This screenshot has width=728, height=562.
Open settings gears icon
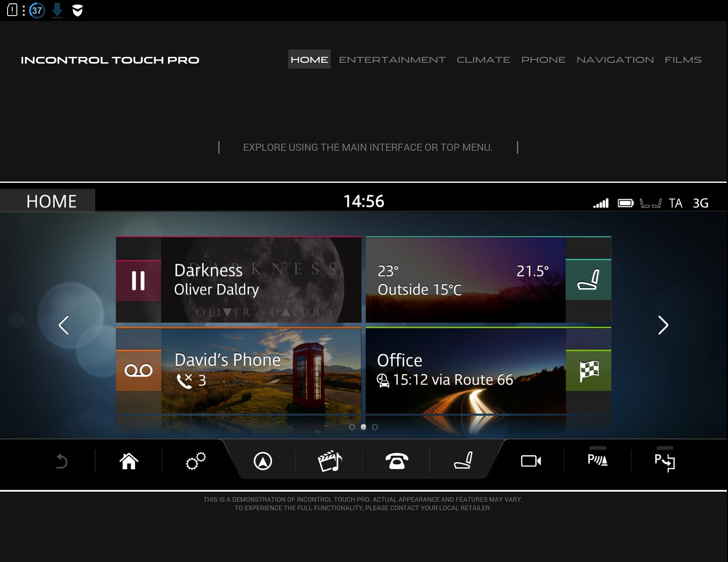[x=196, y=461]
